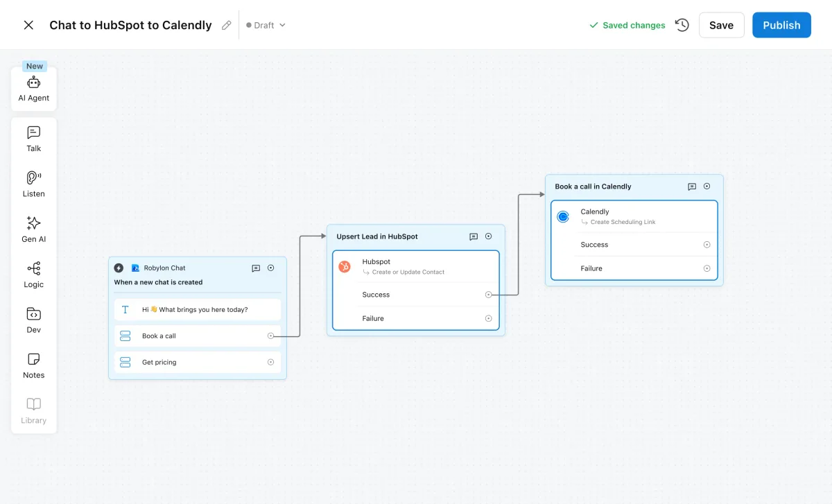Select Calendly Create Scheduling Link action
Screen dimensions: 832x504
[634, 216]
